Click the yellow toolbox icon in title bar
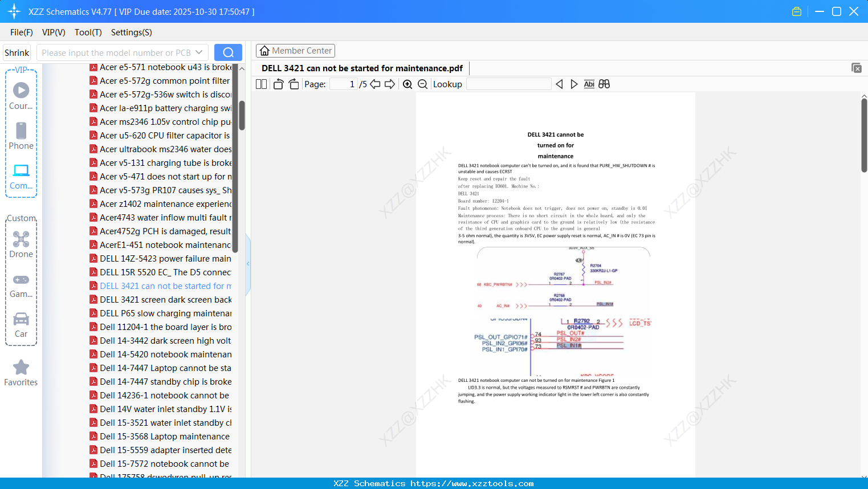The image size is (868, 489). pos(797,11)
